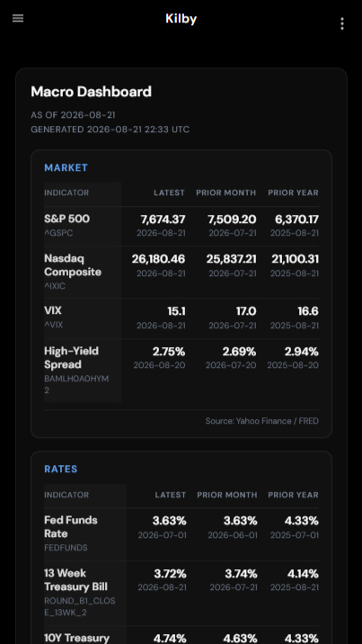Click the Fed Funds Rate indicator
This screenshot has width=362, height=644.
point(71,527)
